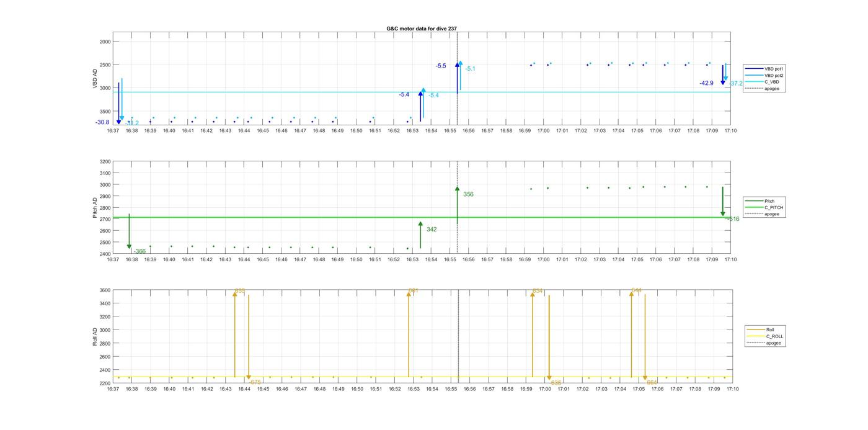Click the -42.9 annotation in VBD plot
The height and width of the screenshot is (430, 868).
[706, 83]
